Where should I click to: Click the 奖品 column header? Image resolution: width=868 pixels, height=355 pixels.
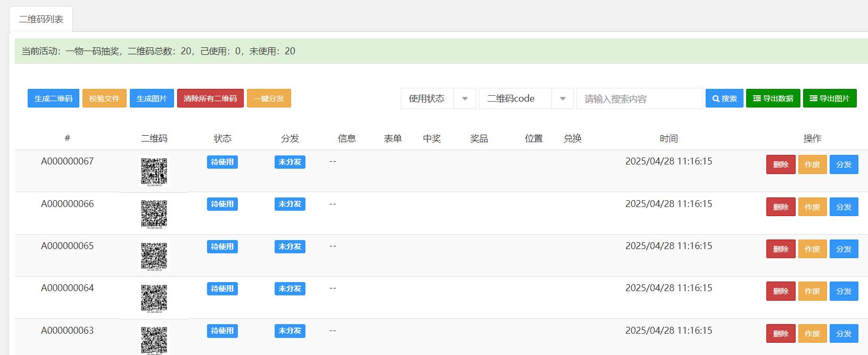click(x=479, y=138)
